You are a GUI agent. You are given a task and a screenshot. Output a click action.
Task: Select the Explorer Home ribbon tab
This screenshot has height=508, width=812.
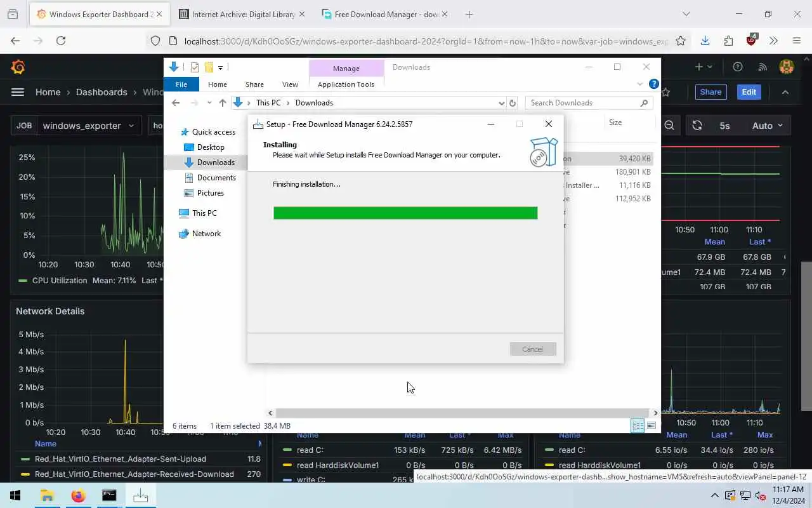coord(218,84)
